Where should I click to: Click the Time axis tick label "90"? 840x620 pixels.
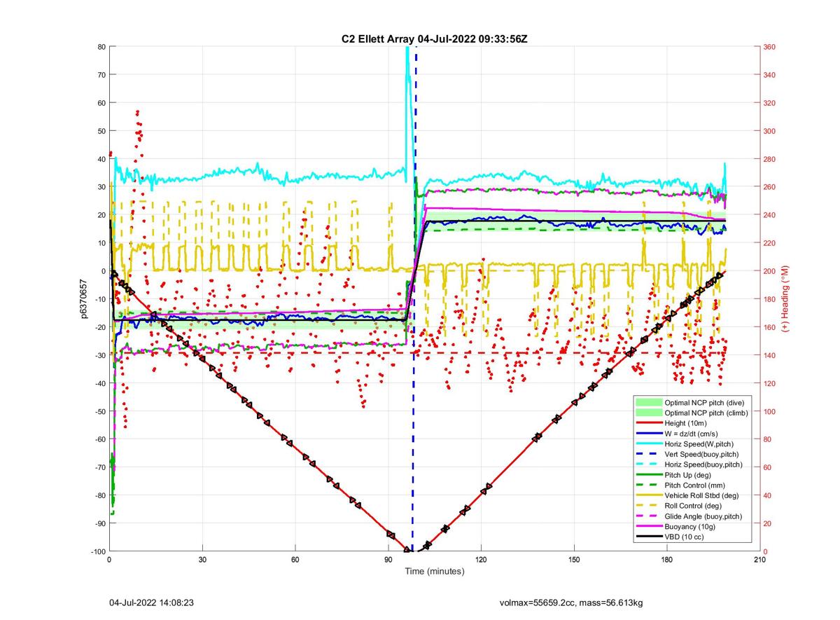388,560
